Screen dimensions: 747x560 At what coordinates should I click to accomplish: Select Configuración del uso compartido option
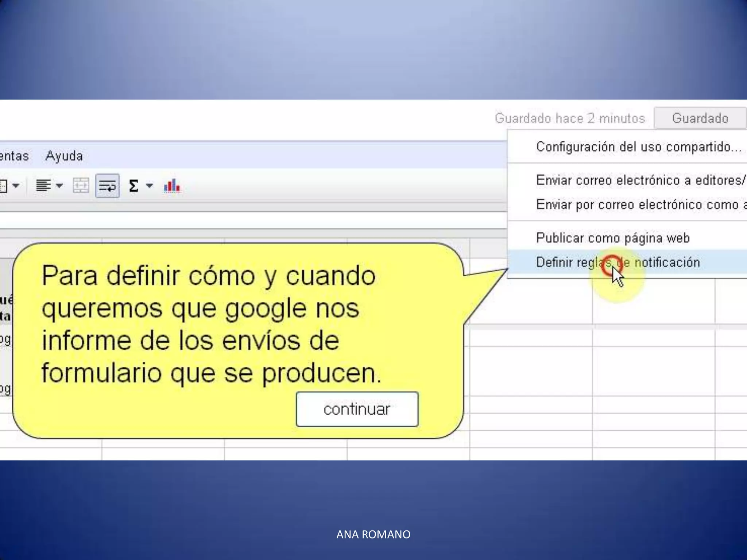[x=638, y=147]
